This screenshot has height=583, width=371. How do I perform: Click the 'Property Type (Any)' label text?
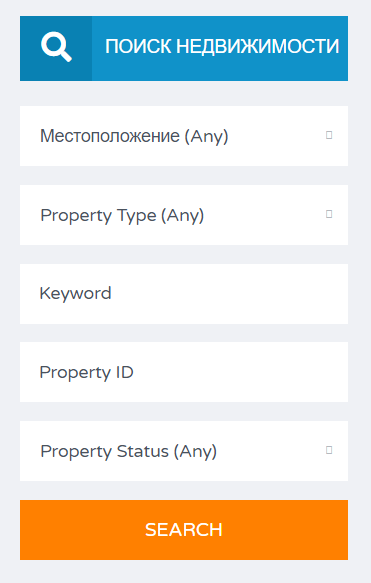(x=122, y=216)
